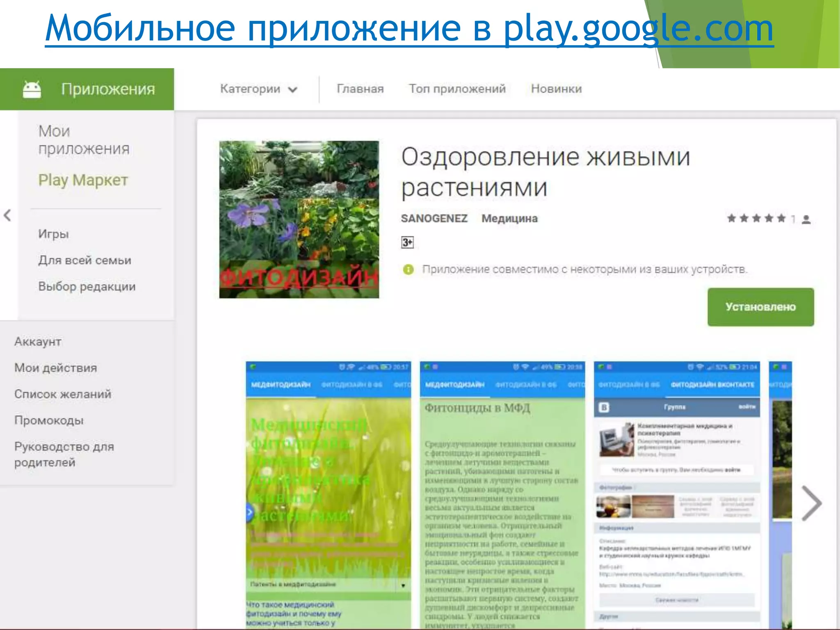
Task: Click the Установлено button
Action: tap(760, 307)
